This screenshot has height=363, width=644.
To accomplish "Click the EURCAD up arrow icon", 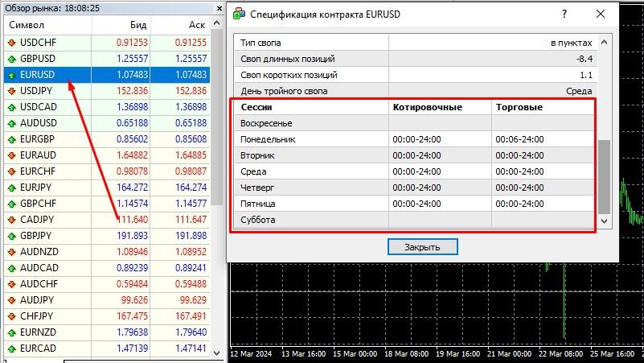I will click(11, 349).
